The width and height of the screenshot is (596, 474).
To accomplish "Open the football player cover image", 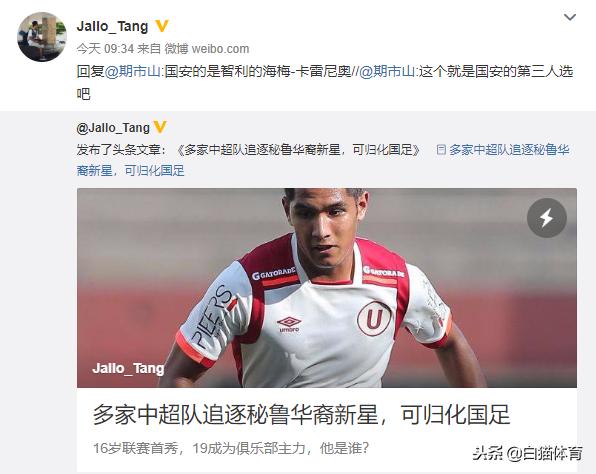I will pos(327,288).
